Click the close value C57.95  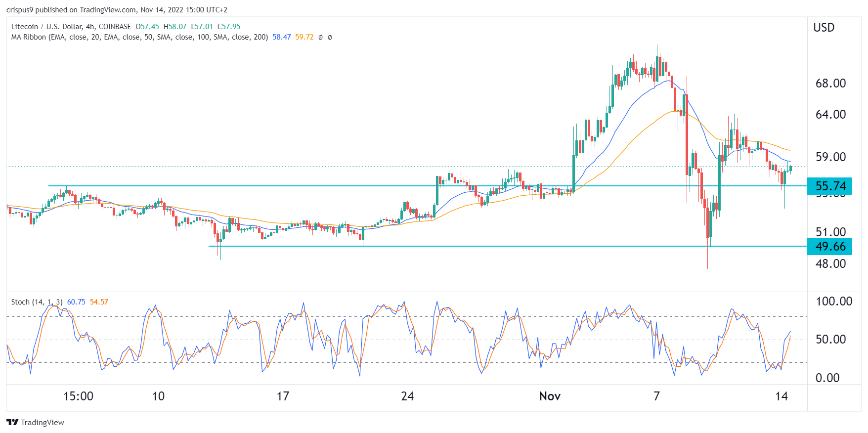pos(229,27)
